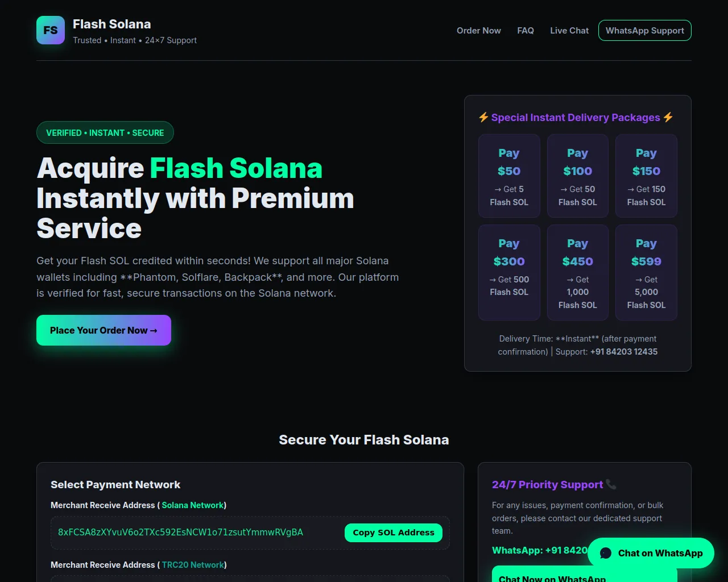Viewport: 728px width, 582px height.
Task: Click the left lightning bolt icon
Action: pos(483,117)
